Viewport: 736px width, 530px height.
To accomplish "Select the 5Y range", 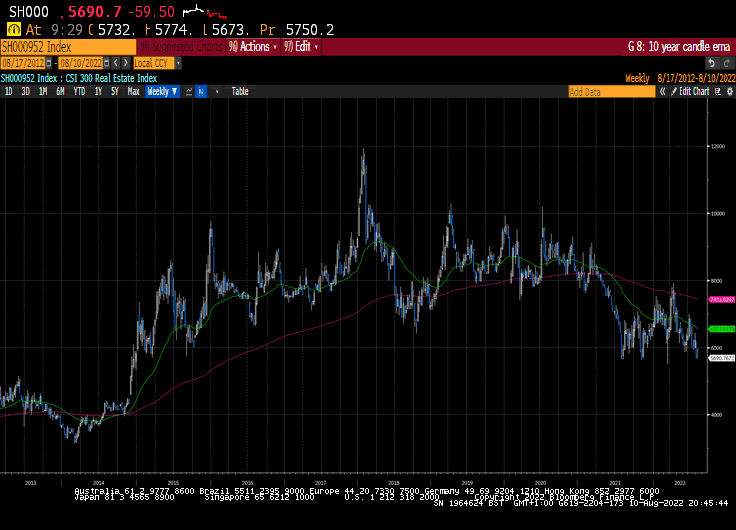I will pyautogui.click(x=115, y=92).
